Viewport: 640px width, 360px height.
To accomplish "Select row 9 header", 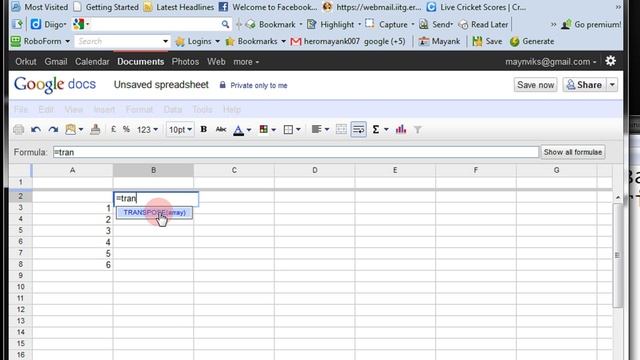I will click(x=20, y=276).
